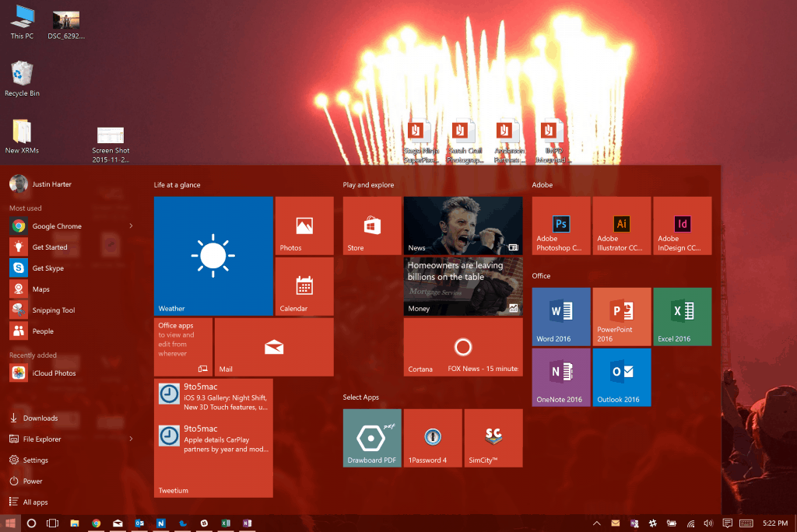The height and width of the screenshot is (532, 797).
Task: Select This PC desktop icon
Action: [x=23, y=23]
